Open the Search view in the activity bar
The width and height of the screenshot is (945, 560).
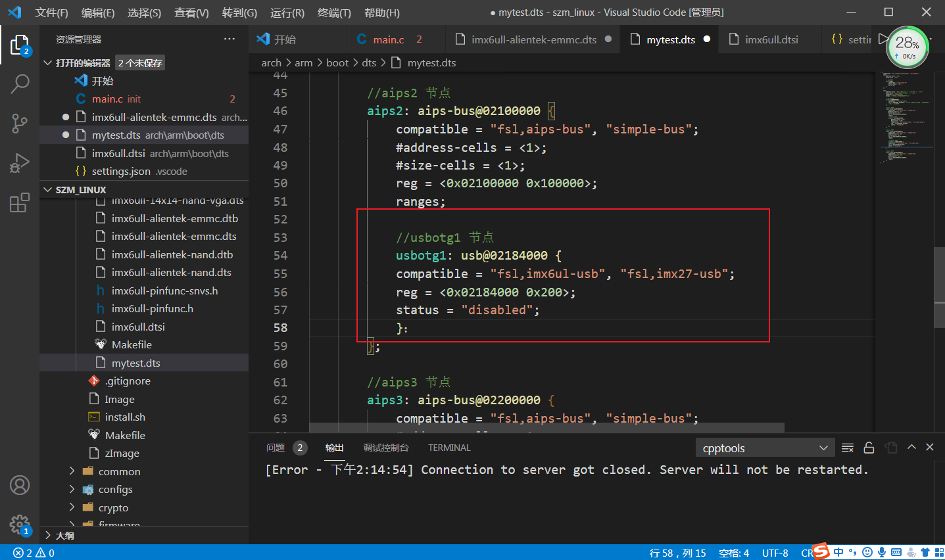20,84
